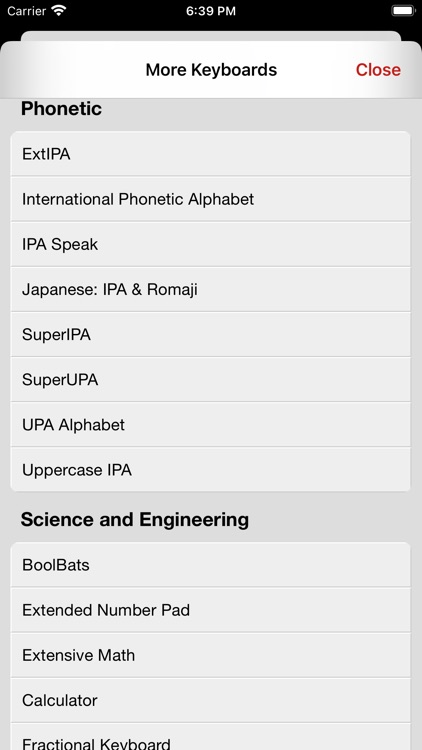
Task: Tap the Uppercase IPA keyboard row
Action: pyautogui.click(x=211, y=470)
